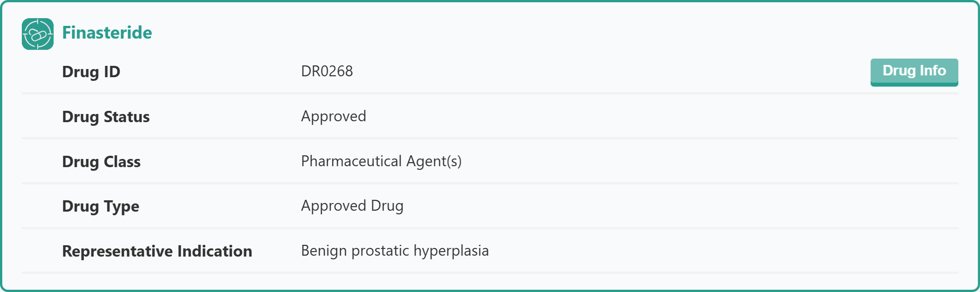Open the Drug Info button
Viewport: 980px width, 292px height.
coord(914,72)
